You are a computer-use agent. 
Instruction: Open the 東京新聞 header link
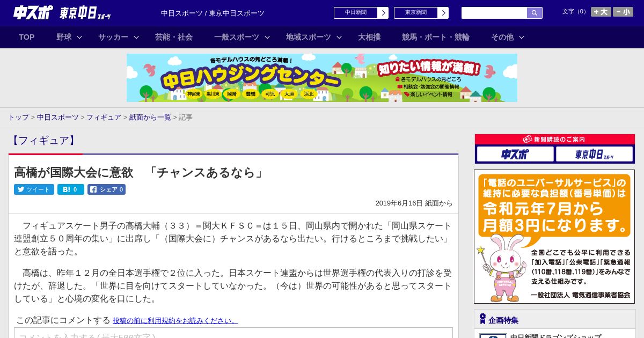(416, 13)
